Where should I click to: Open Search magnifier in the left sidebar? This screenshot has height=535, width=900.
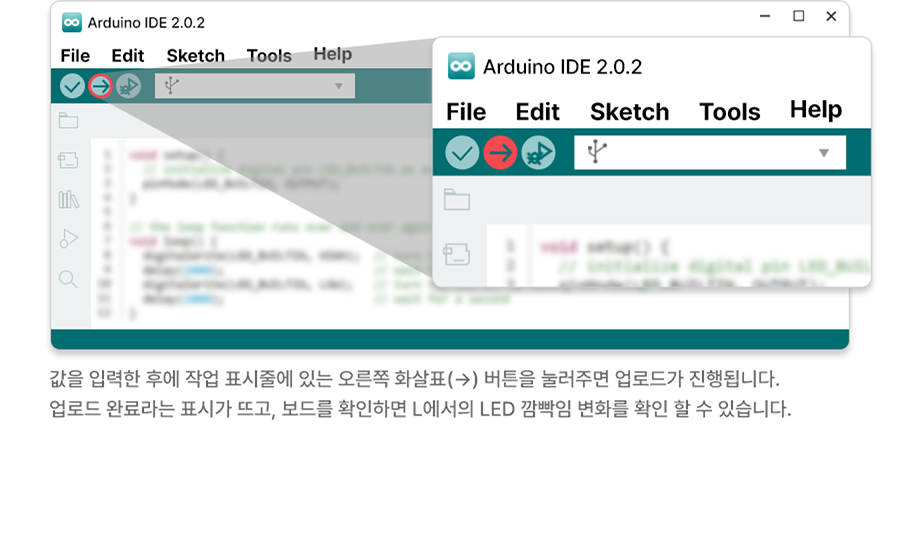pyautogui.click(x=68, y=278)
